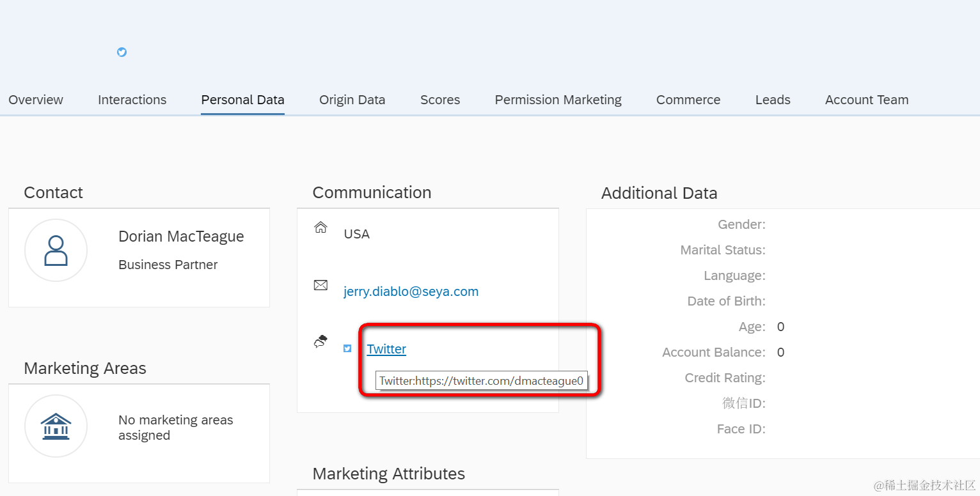Click the contact person avatar icon
The height and width of the screenshot is (496, 980).
click(x=56, y=251)
